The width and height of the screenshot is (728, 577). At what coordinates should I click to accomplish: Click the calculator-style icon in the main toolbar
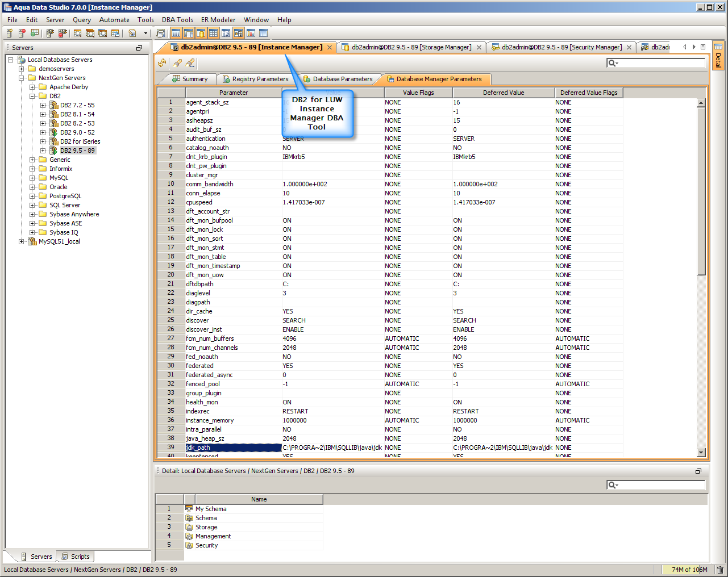(x=160, y=34)
